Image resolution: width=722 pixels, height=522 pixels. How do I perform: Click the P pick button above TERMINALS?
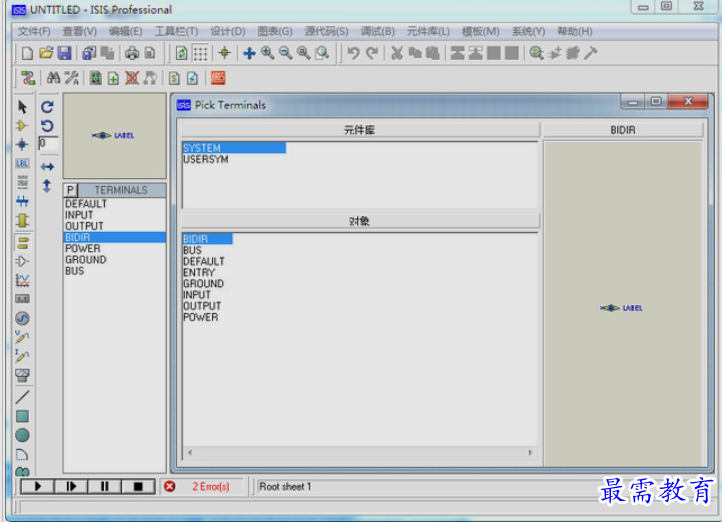click(70, 190)
